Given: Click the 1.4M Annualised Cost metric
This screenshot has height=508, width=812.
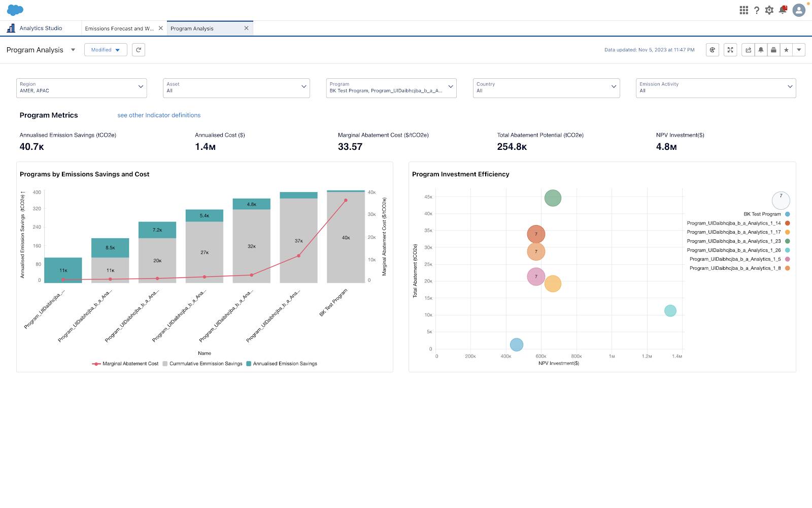Looking at the screenshot, I should click(206, 147).
